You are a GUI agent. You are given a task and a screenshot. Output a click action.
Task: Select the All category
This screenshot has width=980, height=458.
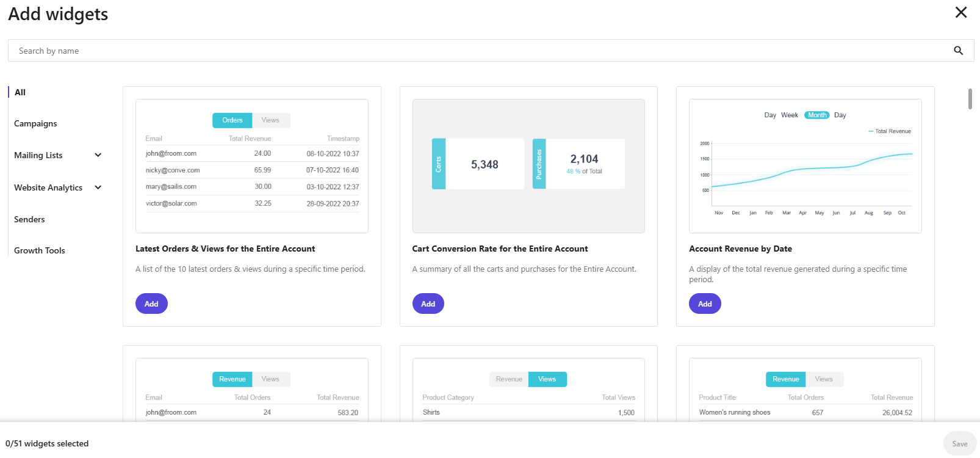(20, 92)
